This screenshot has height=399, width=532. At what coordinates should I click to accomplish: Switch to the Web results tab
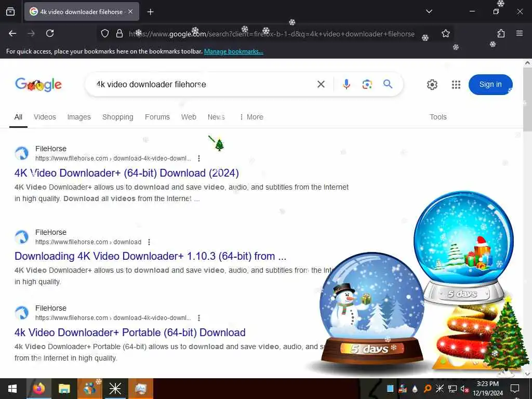pyautogui.click(x=189, y=117)
